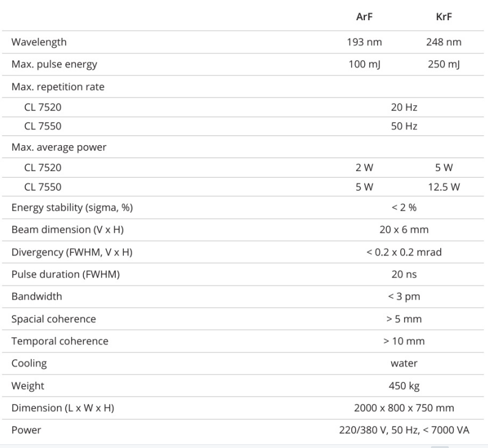Click the KrF column header
The height and width of the screenshot is (448, 488).
pyautogui.click(x=443, y=17)
